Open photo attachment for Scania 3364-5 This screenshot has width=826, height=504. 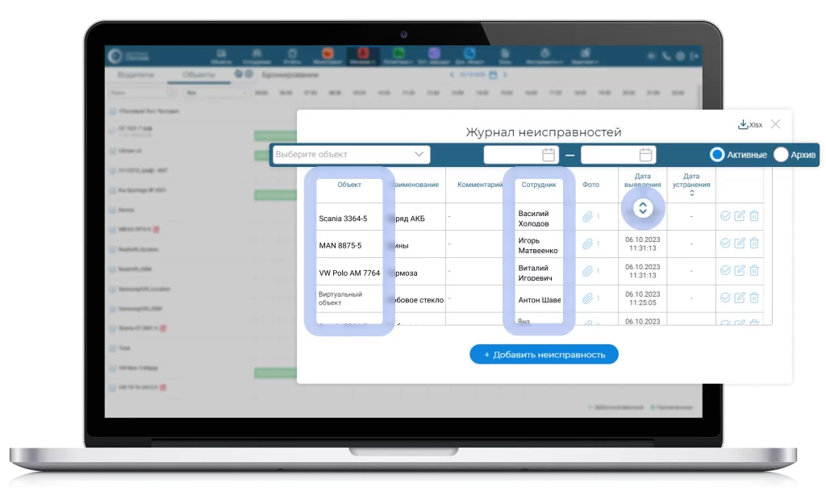(x=589, y=216)
